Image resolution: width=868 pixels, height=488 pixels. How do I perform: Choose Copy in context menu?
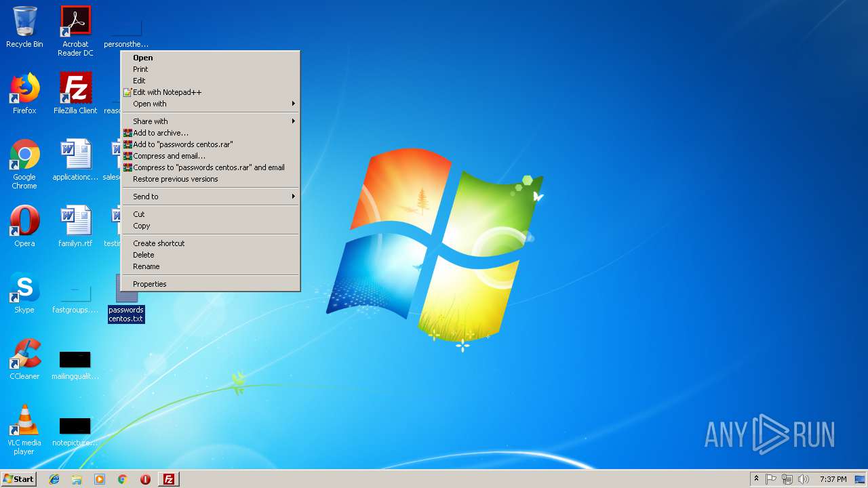210,226
